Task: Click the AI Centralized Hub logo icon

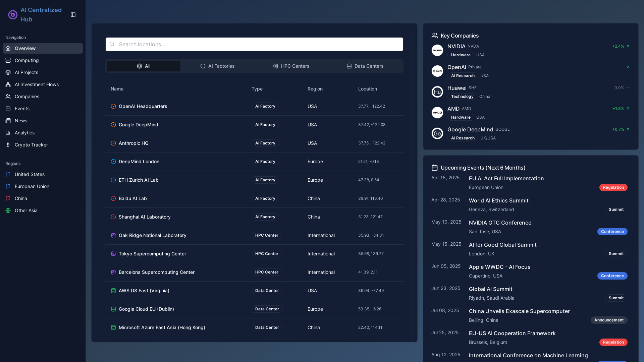Action: pos(13,15)
